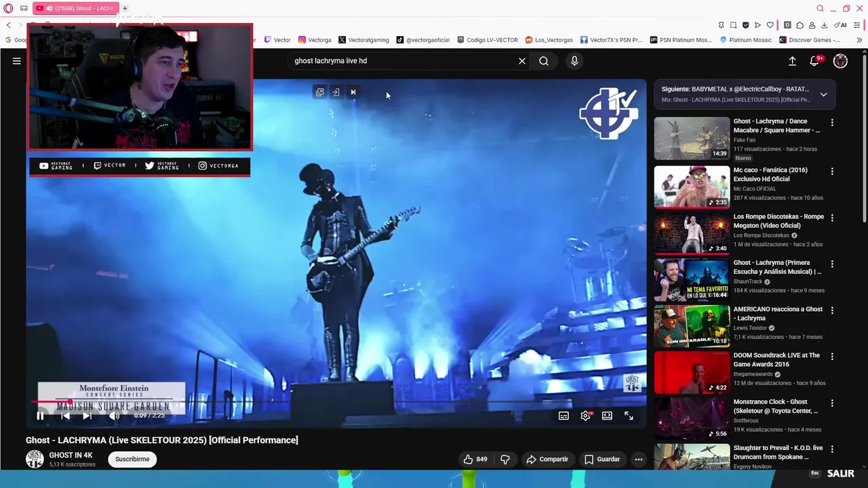868x488 pixels.
Task: Open Los_Vectorgas Reddit bookmark
Action: pos(549,40)
